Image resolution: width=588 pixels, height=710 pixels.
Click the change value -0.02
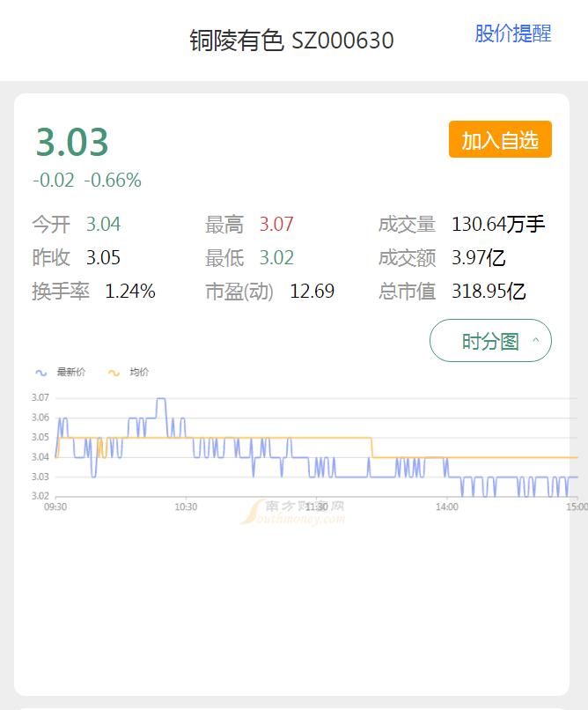54,181
